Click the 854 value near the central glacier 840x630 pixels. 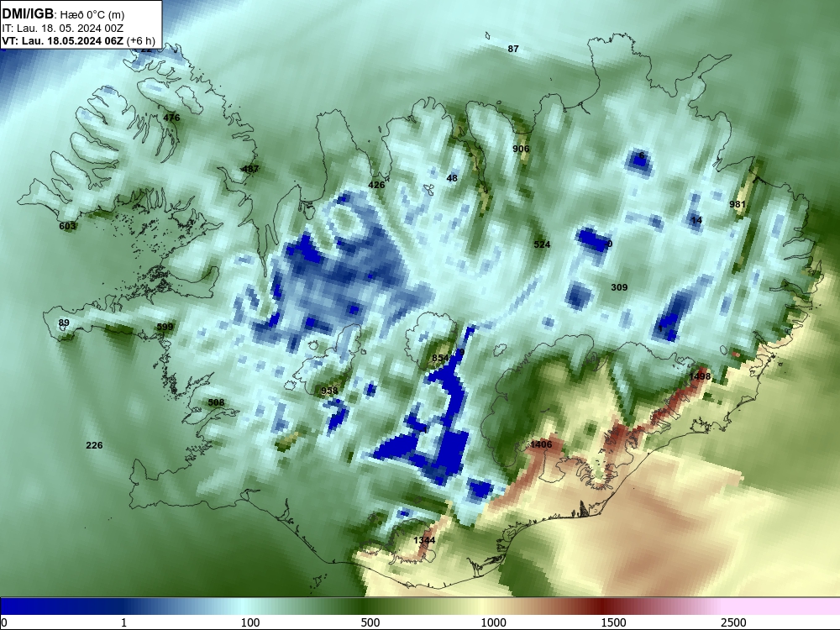[x=440, y=358]
